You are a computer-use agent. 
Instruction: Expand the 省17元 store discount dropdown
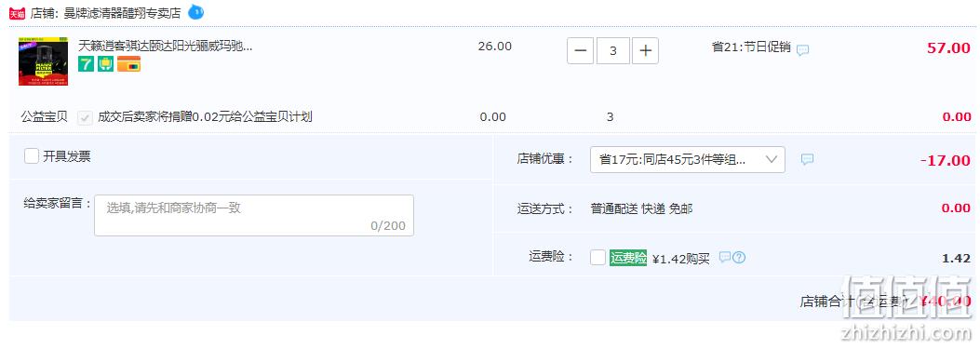pos(688,159)
